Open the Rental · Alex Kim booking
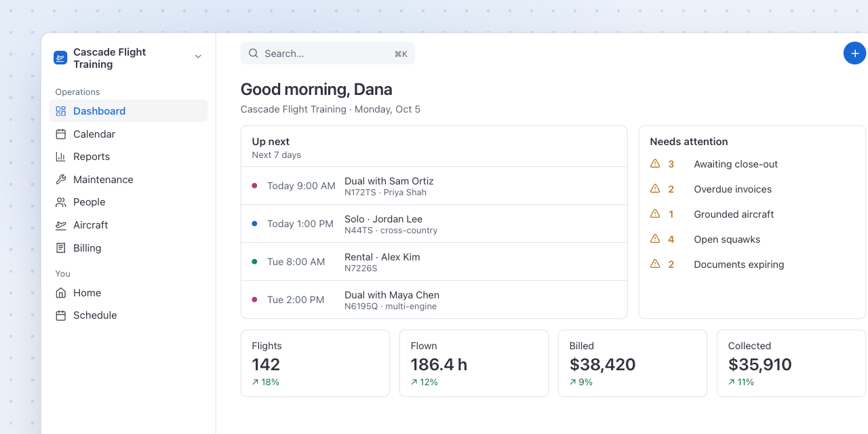Viewport: 868px width, 434px height. coord(434,262)
